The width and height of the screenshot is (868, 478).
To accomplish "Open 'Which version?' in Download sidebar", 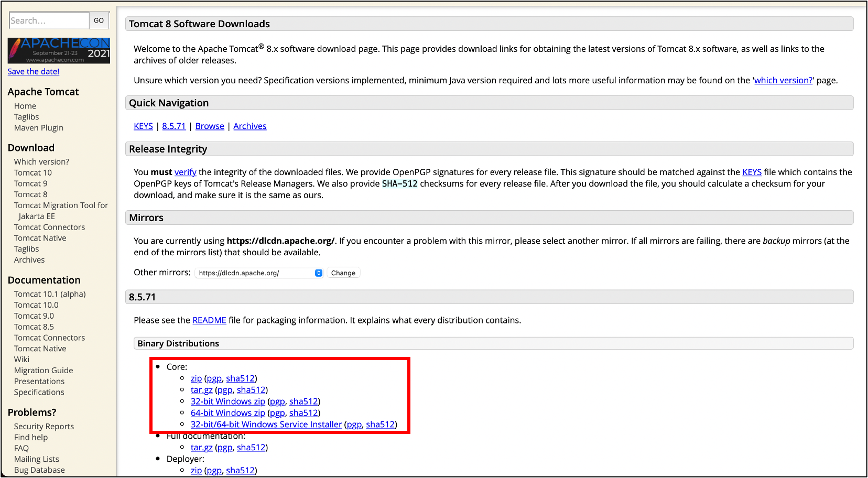I will pos(41,162).
